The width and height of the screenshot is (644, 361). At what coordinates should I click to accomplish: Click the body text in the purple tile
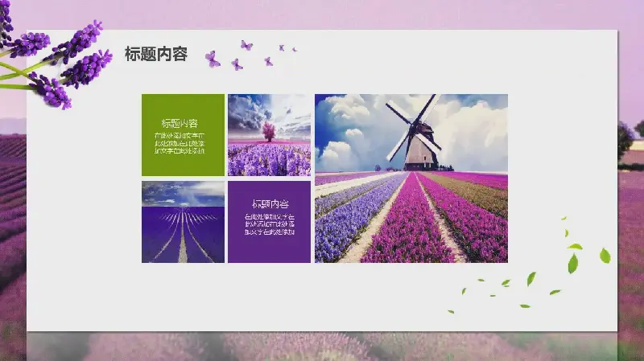pos(270,224)
